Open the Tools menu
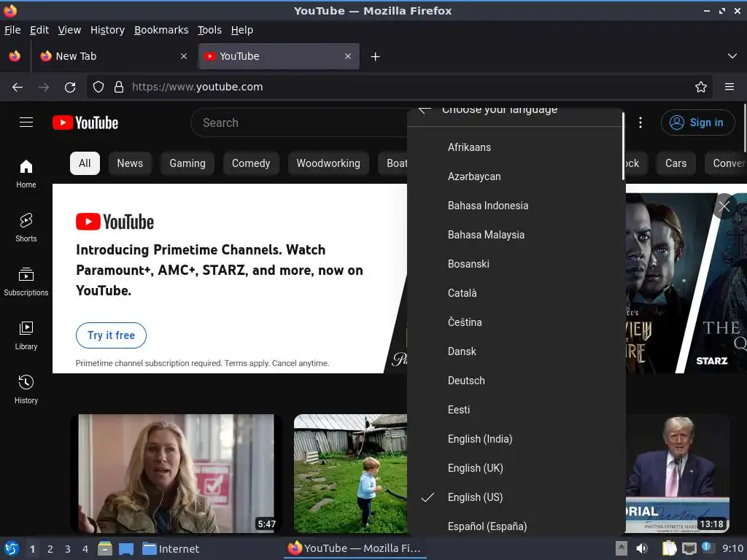 coord(209,30)
